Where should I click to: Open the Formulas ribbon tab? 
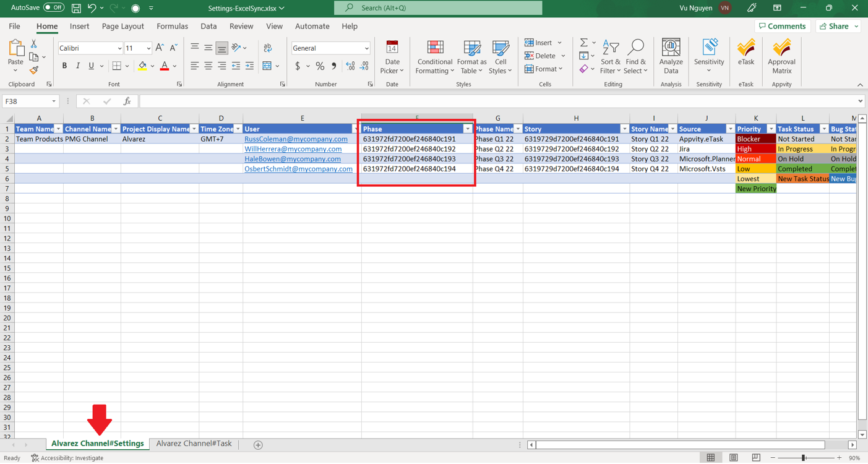coord(172,27)
